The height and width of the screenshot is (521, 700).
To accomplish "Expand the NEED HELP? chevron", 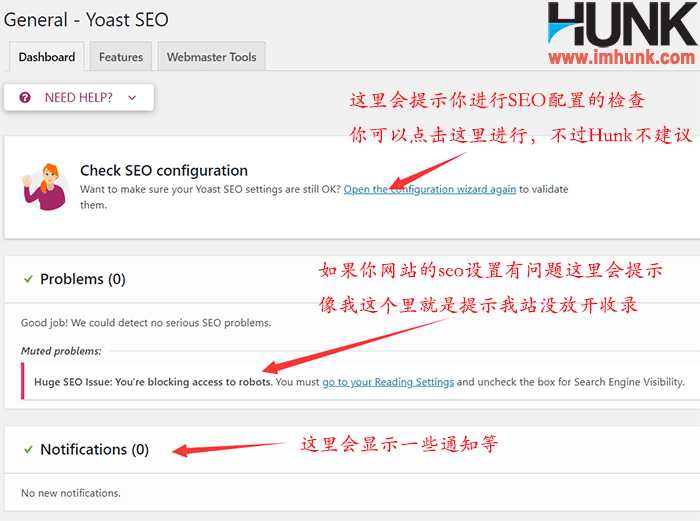I will pyautogui.click(x=132, y=98).
